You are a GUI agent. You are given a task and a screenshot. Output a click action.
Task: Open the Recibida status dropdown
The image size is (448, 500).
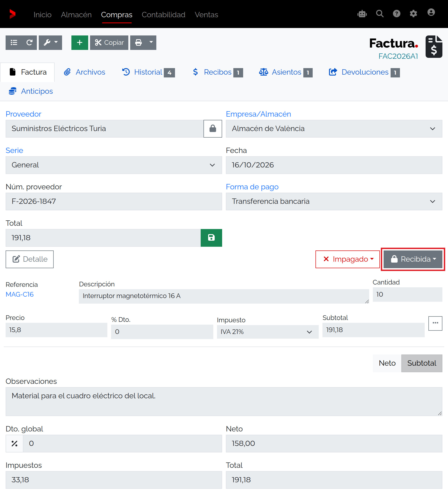click(x=413, y=259)
